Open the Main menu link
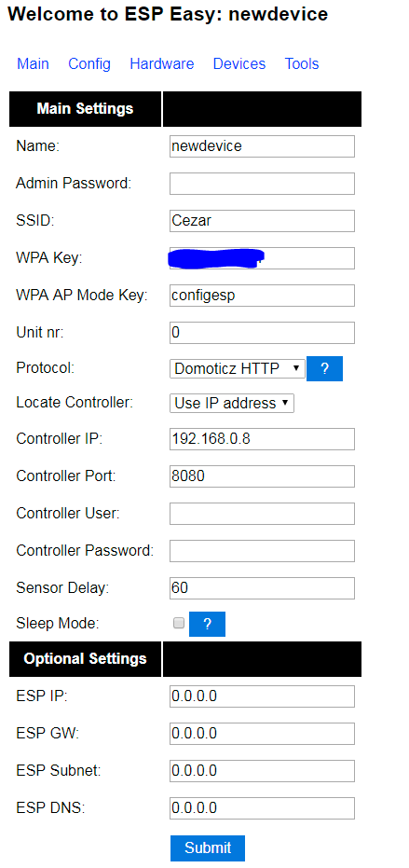The height and width of the screenshot is (868, 409). pos(33,63)
